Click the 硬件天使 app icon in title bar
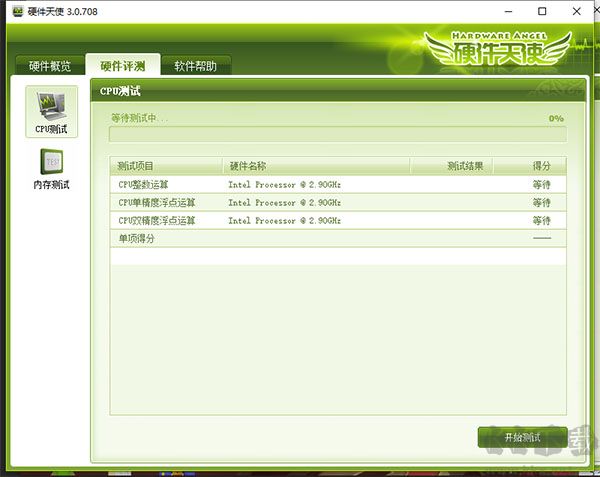 pos(18,11)
